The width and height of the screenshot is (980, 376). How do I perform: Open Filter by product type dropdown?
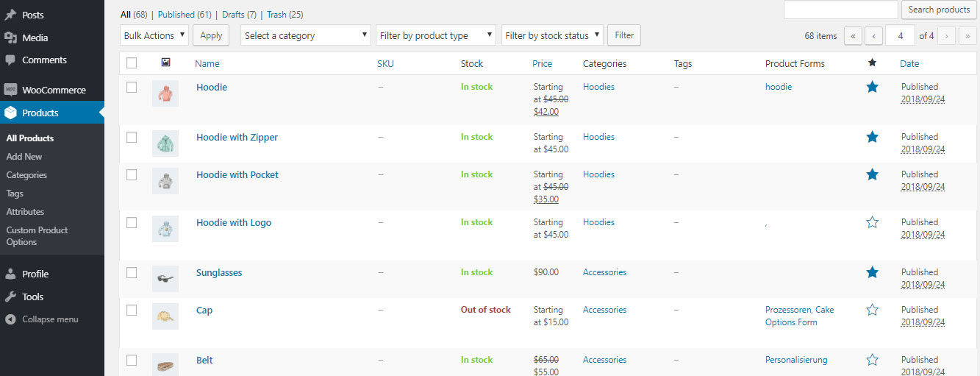pyautogui.click(x=436, y=35)
